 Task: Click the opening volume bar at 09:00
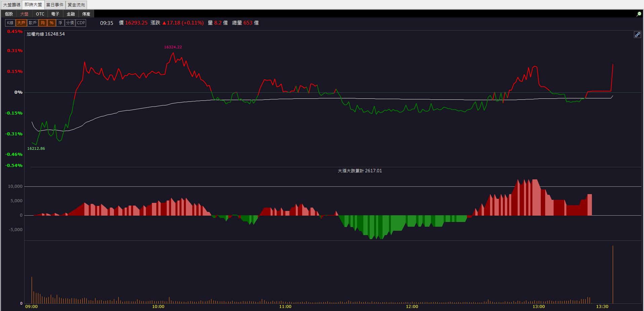click(32, 290)
